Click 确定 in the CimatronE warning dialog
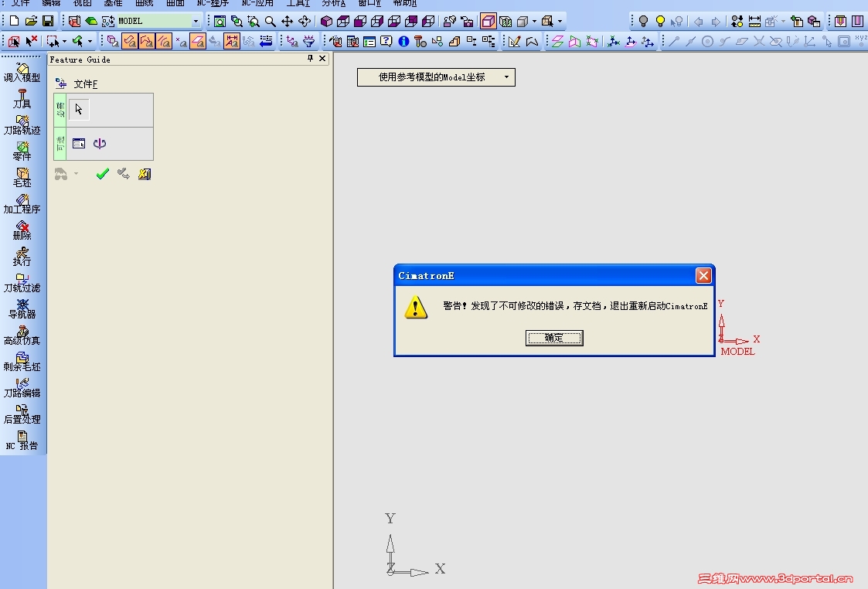868x589 pixels. click(x=554, y=338)
